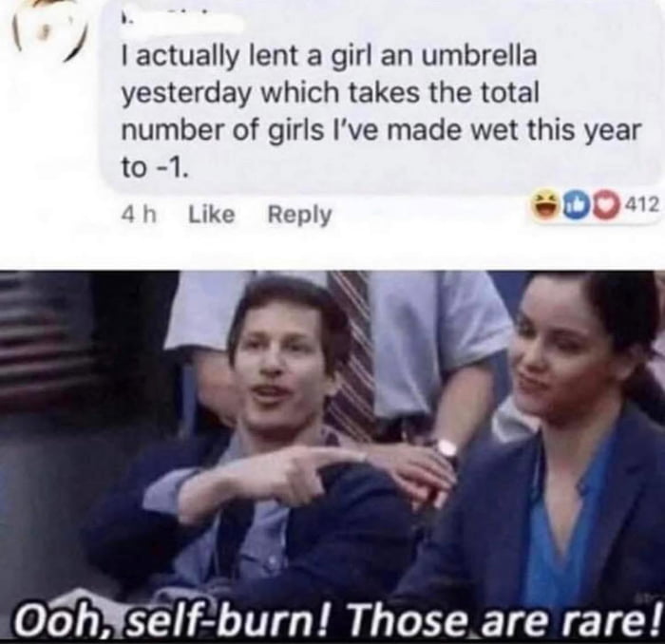Click the Like link under the comment
This screenshot has height=644, width=665.
tap(211, 215)
